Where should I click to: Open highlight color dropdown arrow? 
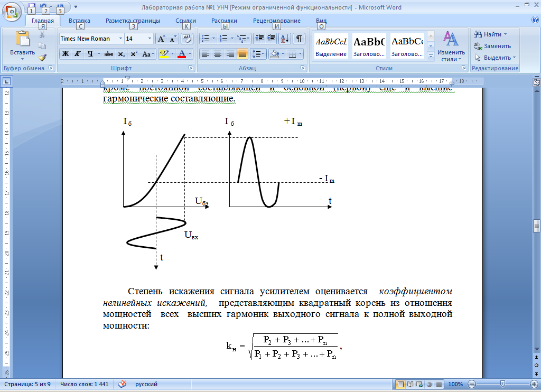[x=173, y=54]
